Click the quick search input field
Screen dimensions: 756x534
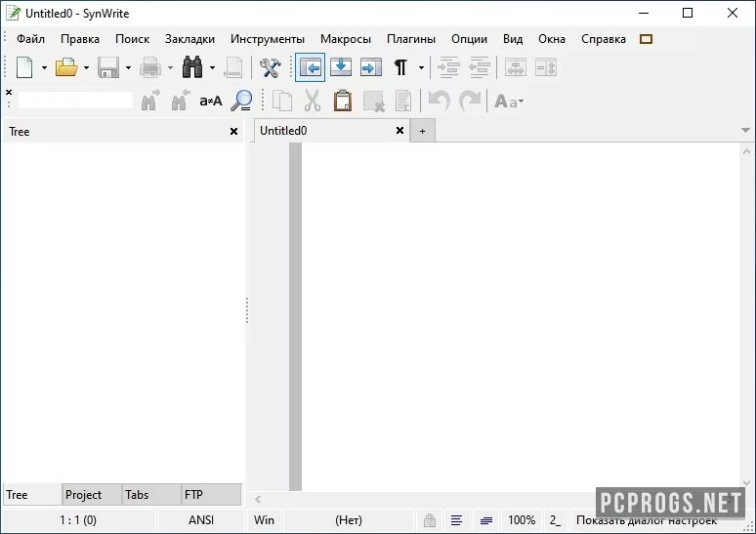[x=75, y=101]
